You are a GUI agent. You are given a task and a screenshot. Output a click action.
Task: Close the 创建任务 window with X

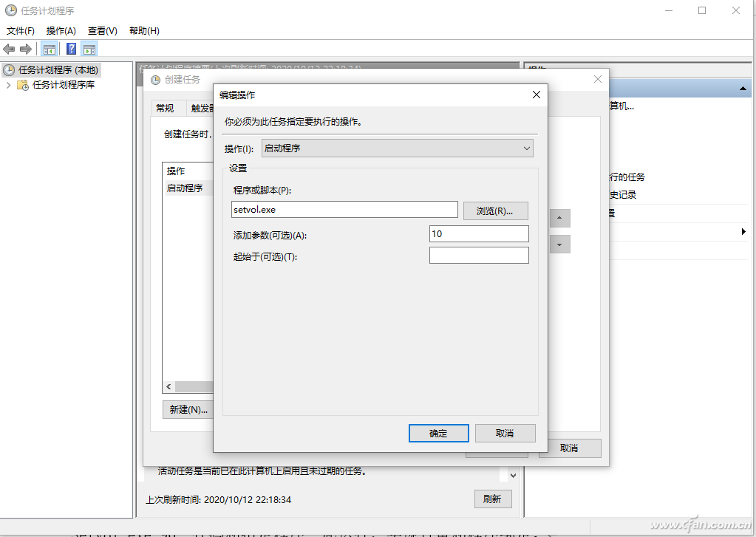(x=597, y=79)
